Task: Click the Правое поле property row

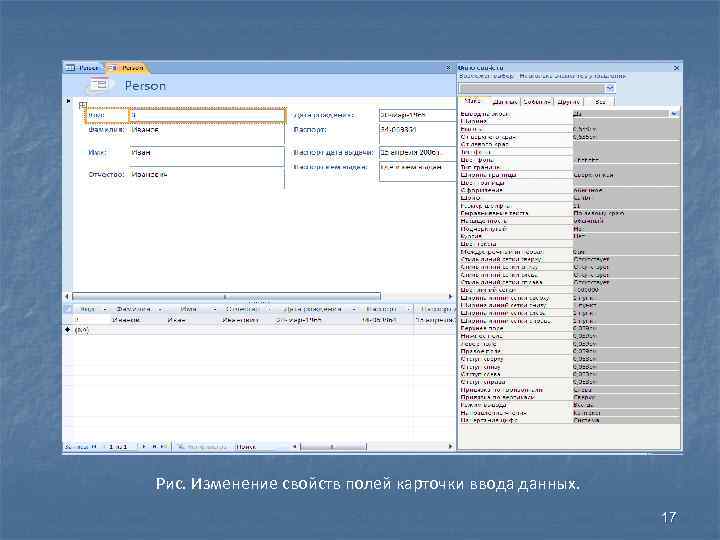Action: (x=569, y=351)
